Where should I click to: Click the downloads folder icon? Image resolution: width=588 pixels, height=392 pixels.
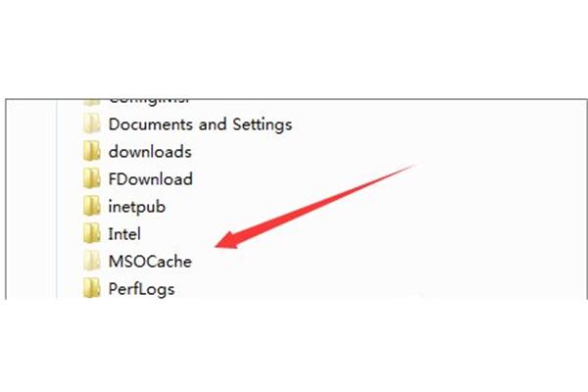pyautogui.click(x=91, y=151)
